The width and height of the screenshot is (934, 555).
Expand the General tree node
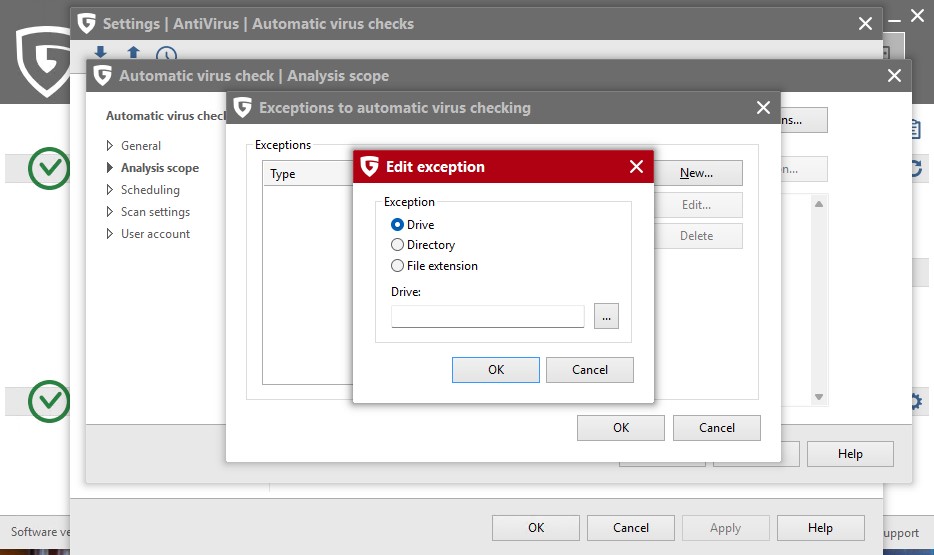click(110, 145)
